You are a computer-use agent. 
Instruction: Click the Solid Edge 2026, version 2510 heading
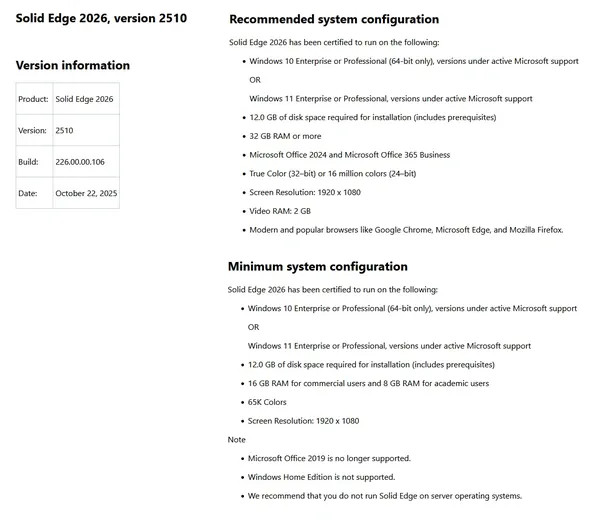point(101,18)
